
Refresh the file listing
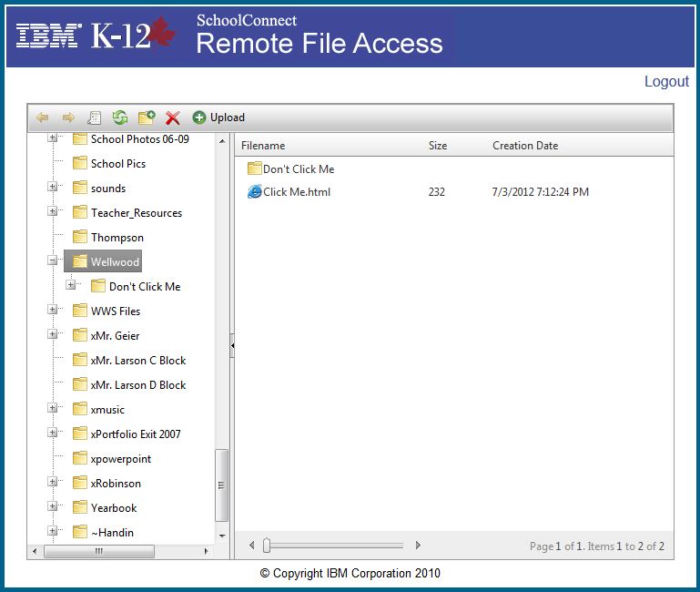[120, 117]
